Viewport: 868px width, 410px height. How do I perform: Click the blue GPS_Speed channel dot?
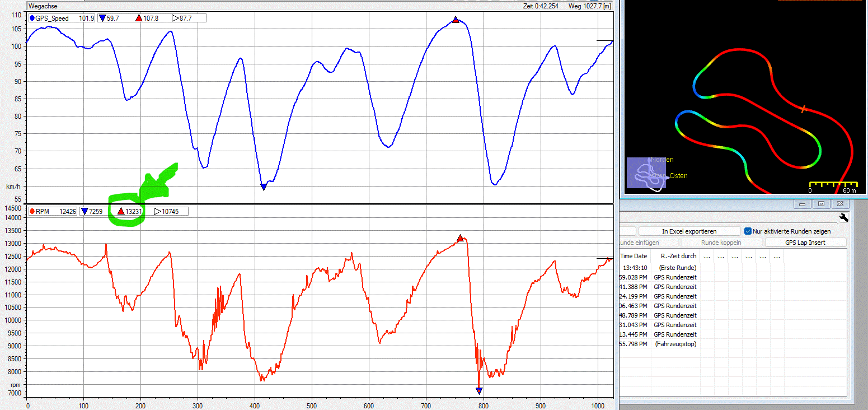[32, 18]
